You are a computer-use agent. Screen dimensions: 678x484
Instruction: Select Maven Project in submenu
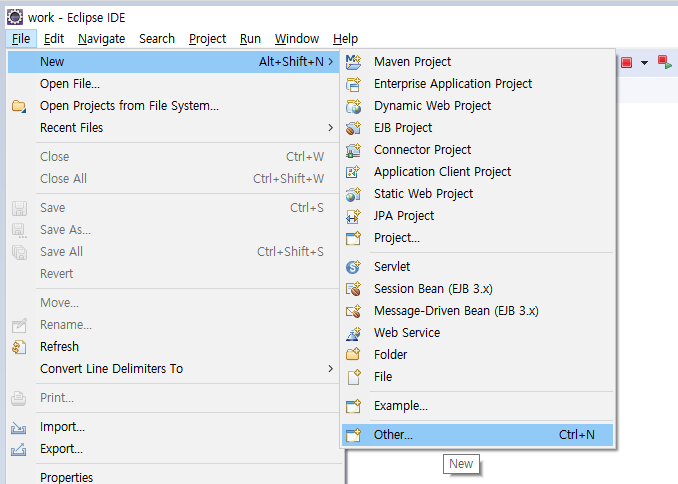point(478,62)
